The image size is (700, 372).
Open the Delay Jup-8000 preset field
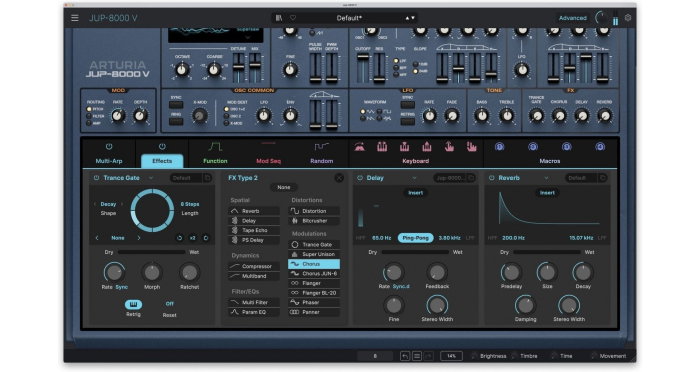click(x=450, y=178)
